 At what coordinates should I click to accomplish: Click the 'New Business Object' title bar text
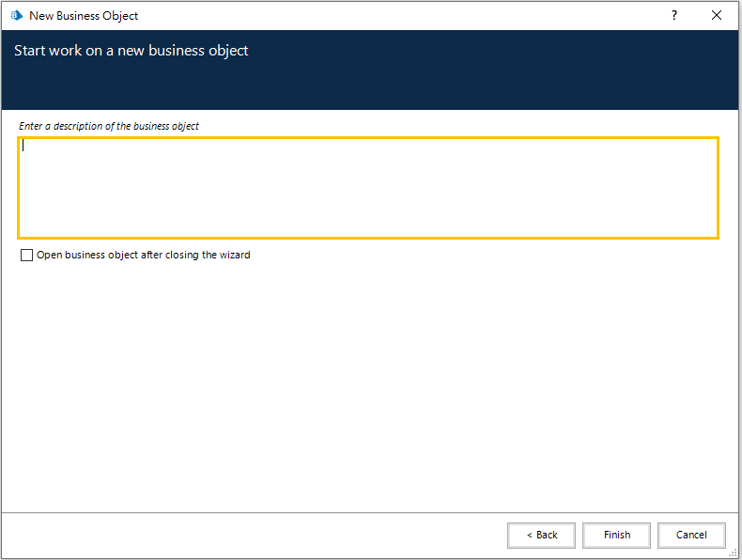(x=84, y=16)
